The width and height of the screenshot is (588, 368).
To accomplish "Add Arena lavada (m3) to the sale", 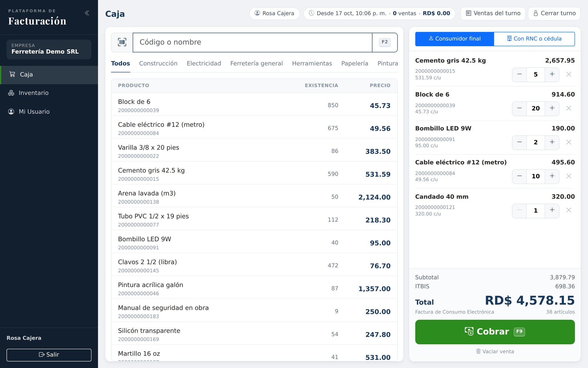I will (x=254, y=196).
